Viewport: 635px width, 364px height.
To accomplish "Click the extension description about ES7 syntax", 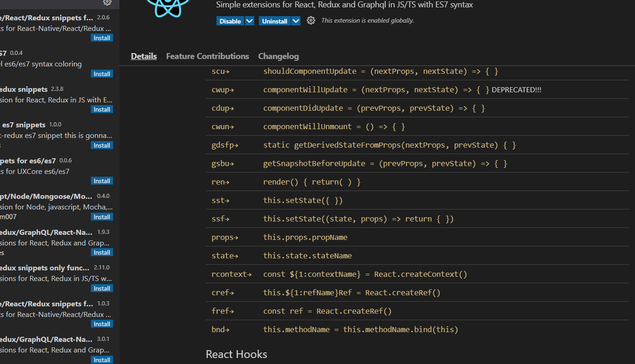I will click(x=344, y=5).
